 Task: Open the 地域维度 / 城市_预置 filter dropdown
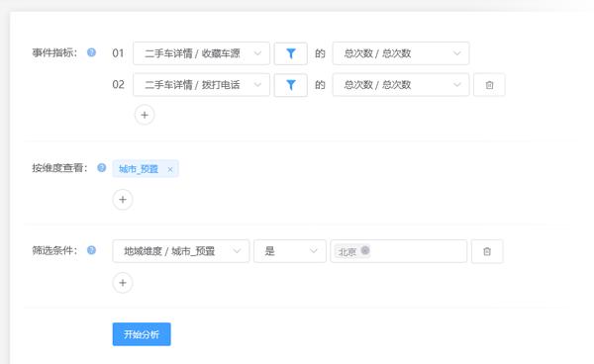click(x=181, y=251)
